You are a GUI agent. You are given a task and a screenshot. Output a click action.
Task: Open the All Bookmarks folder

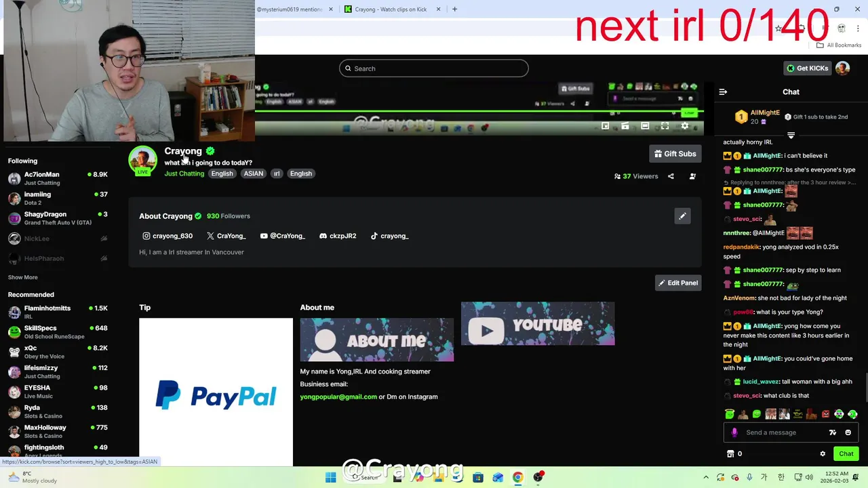click(x=839, y=45)
